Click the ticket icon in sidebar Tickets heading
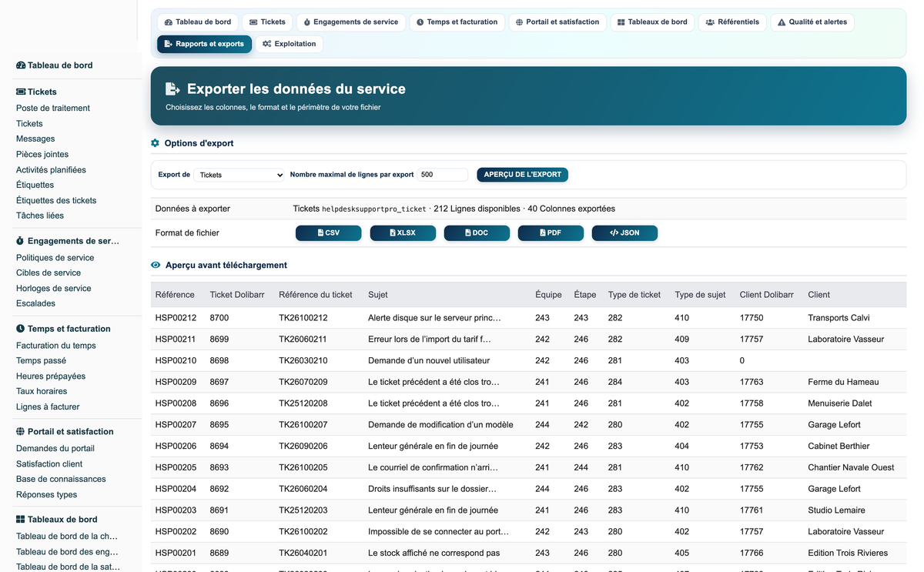The image size is (924, 572). (x=21, y=92)
